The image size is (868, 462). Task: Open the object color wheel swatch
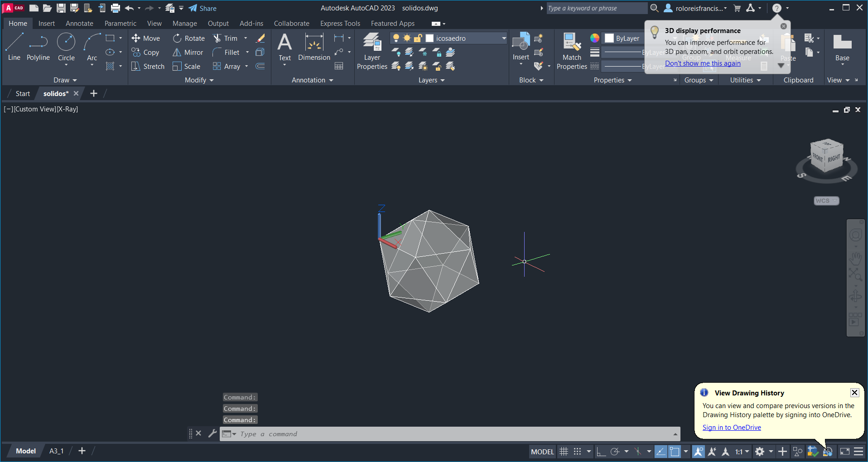(594, 38)
